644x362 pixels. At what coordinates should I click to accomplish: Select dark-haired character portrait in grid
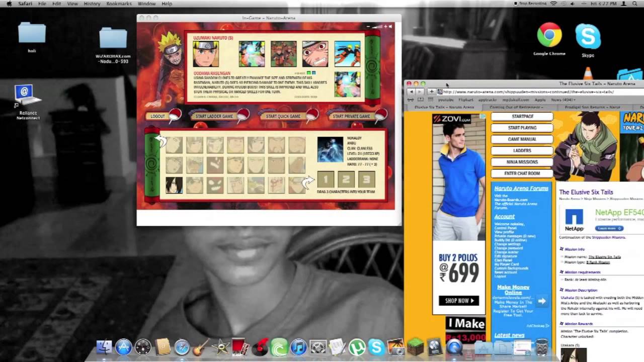[x=174, y=185]
